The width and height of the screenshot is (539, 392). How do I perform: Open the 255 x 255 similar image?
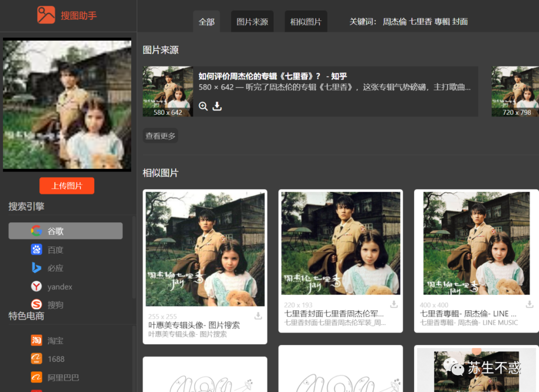click(205, 249)
